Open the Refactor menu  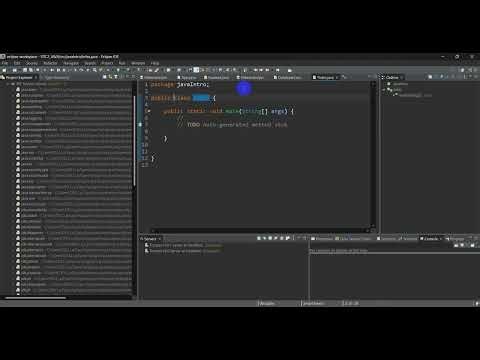[x=50, y=63]
